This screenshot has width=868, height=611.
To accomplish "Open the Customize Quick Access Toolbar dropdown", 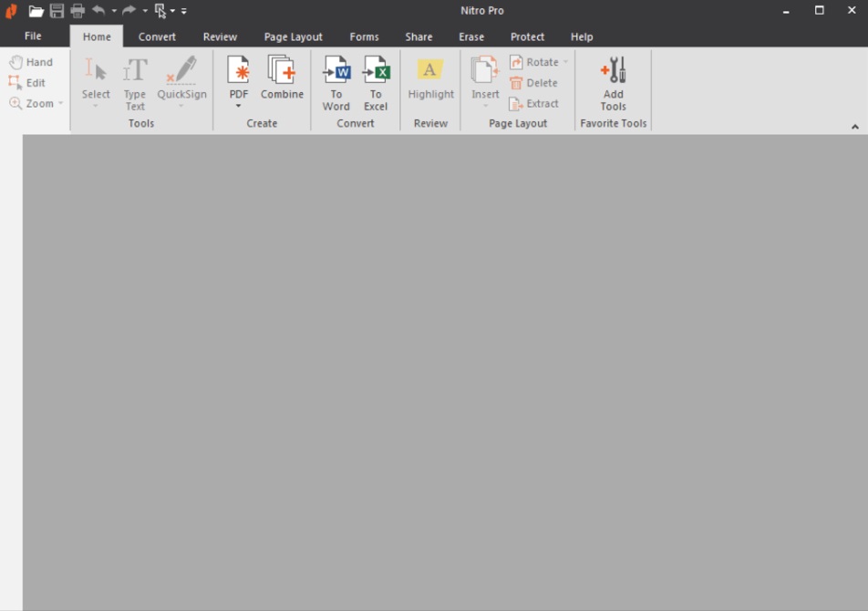I will click(184, 12).
